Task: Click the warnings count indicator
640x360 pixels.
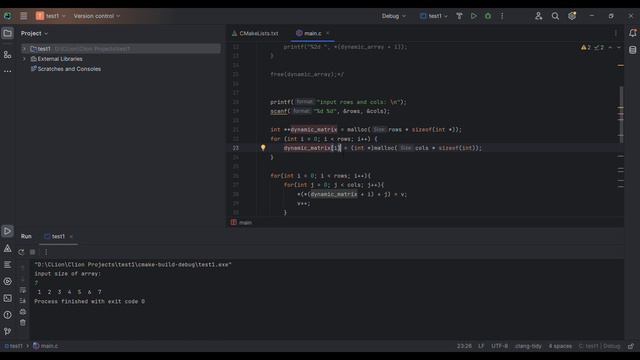Action: click(586, 47)
